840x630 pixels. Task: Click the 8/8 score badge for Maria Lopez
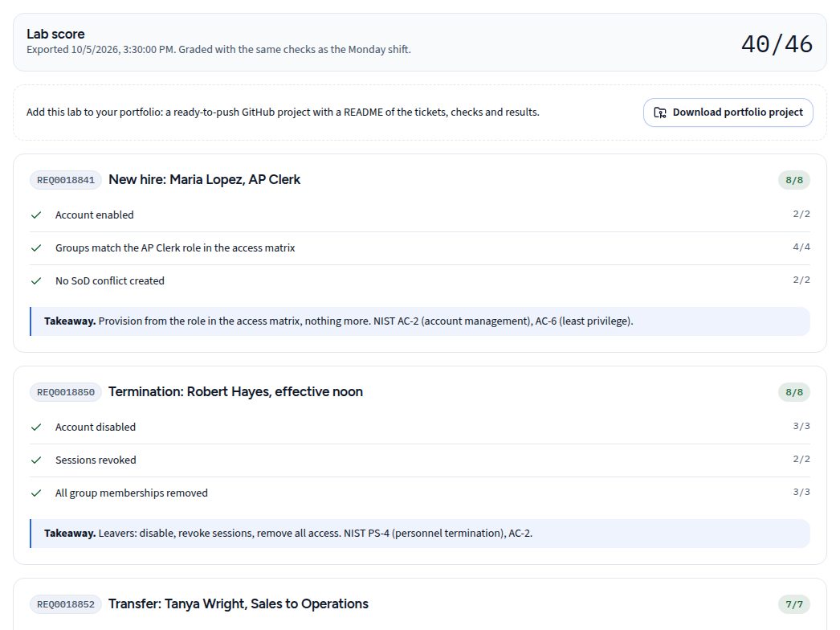coord(794,180)
